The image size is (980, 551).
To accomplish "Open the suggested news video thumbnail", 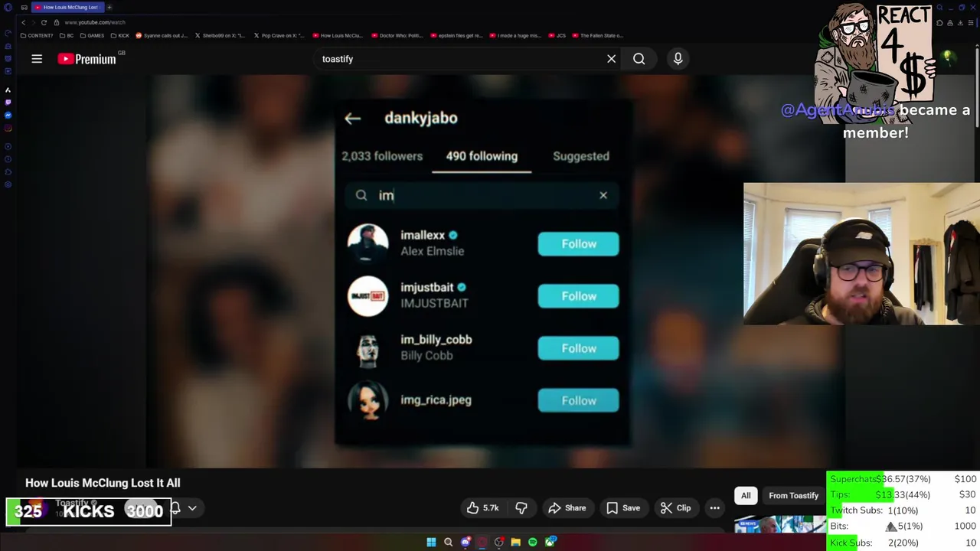I will 780,525.
